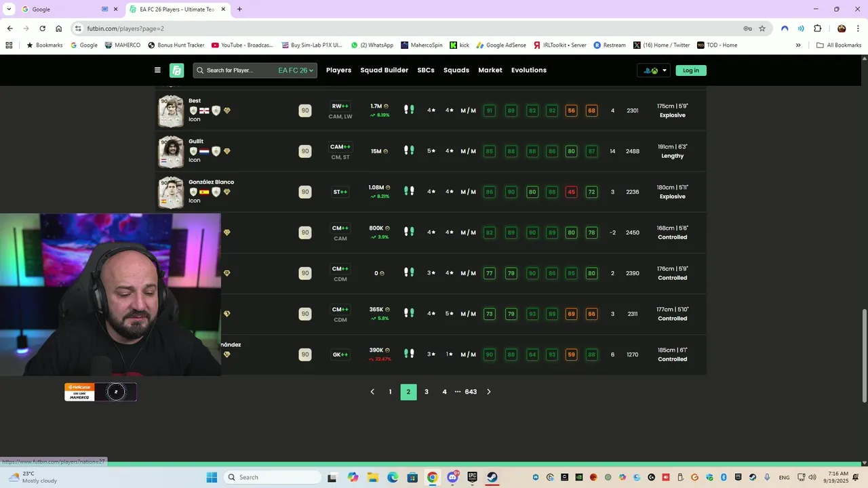Bookmark this page with star icon
Screen dimensions: 868x488
pyautogui.click(x=762, y=28)
